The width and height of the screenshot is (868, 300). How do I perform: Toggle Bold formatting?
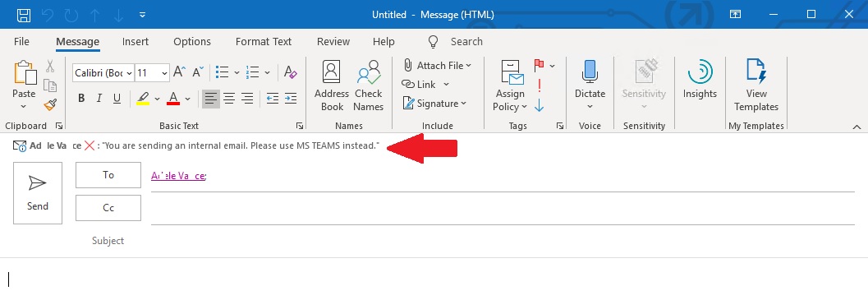tap(81, 99)
